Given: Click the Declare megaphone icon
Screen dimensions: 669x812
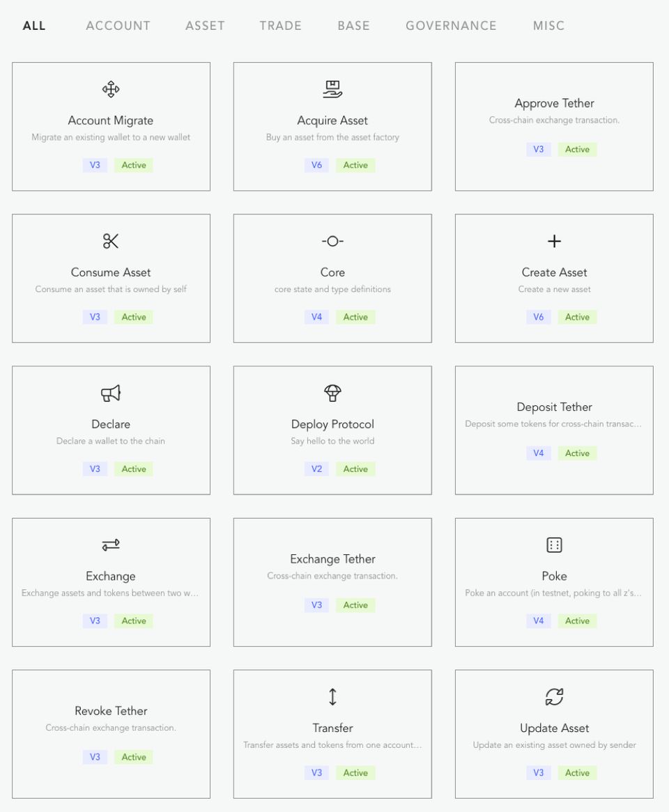Looking at the screenshot, I should (x=111, y=393).
